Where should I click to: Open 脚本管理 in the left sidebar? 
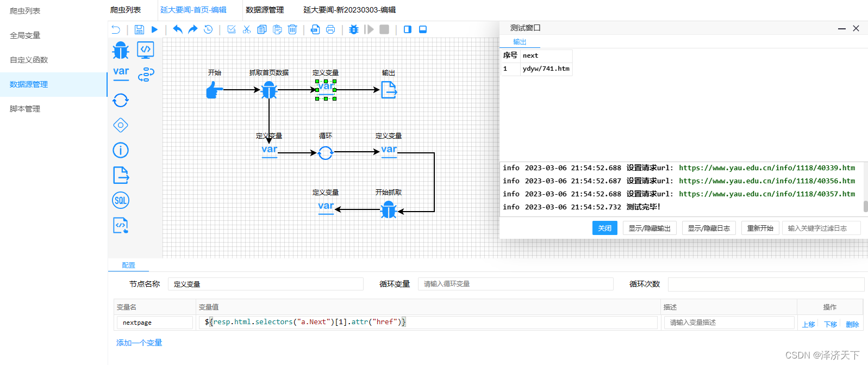coord(25,109)
